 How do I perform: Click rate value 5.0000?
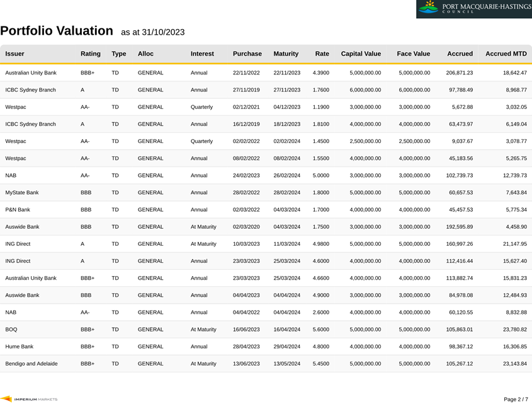(x=321, y=175)
